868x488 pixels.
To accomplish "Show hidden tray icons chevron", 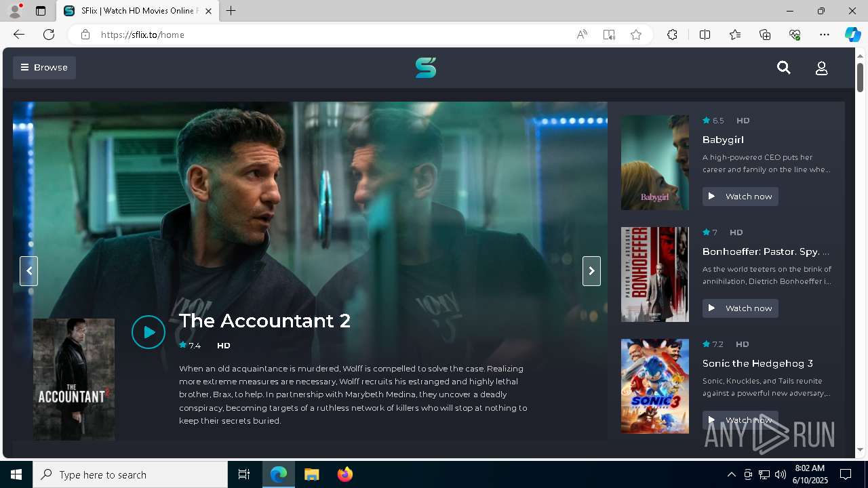I will [x=731, y=474].
